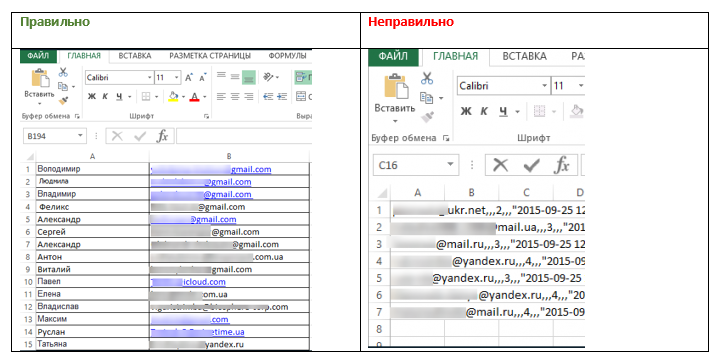725x361 pixels.
Task: Toggle wrap text button in Правильно window
Action: (303, 77)
